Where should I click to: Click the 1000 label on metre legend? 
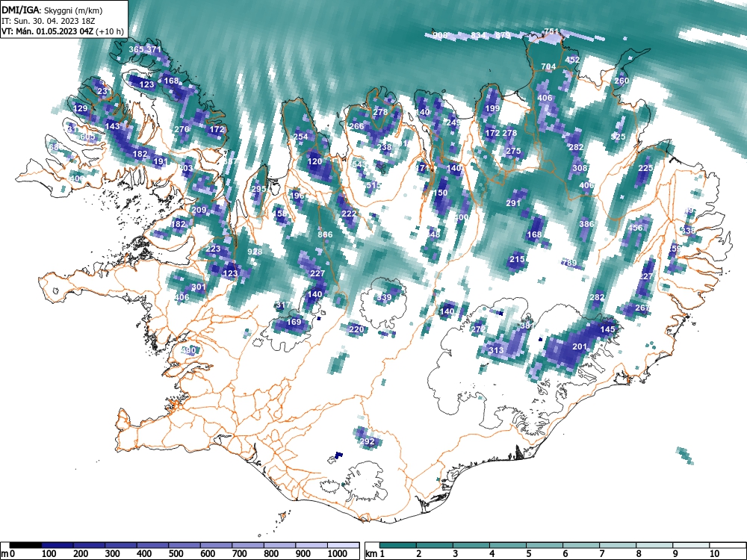pos(336,554)
